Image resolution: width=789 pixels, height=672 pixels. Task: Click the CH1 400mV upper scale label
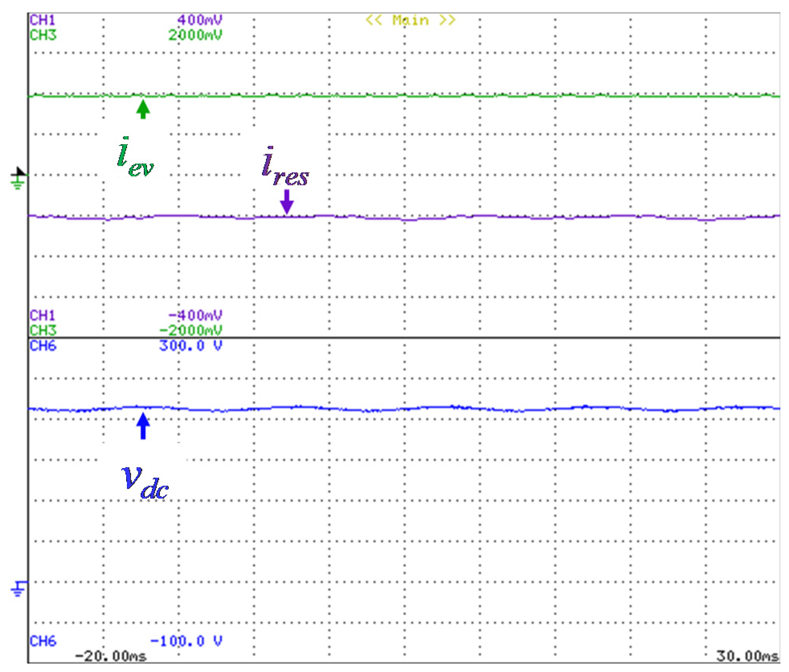click(200, 20)
